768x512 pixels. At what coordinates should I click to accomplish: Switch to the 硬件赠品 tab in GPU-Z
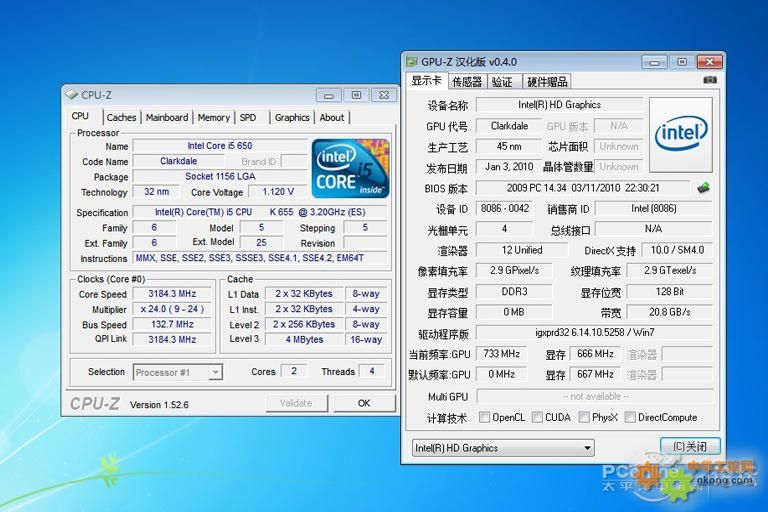(x=548, y=82)
